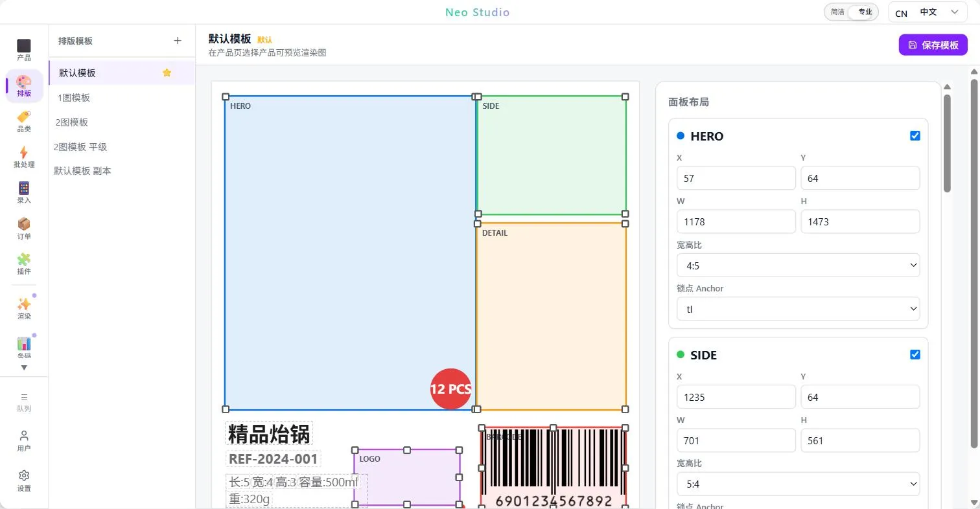
Task: Expand more sidebar items with down arrow
Action: pyautogui.click(x=24, y=368)
